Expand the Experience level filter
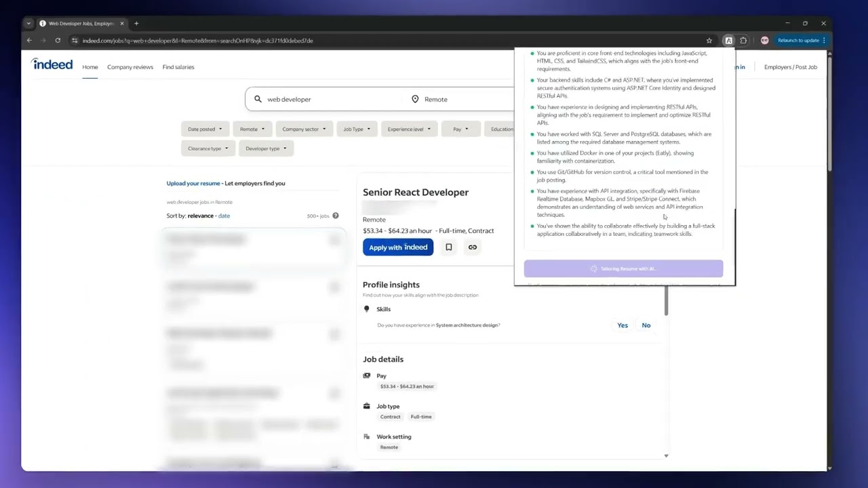The height and width of the screenshot is (488, 868). 409,129
